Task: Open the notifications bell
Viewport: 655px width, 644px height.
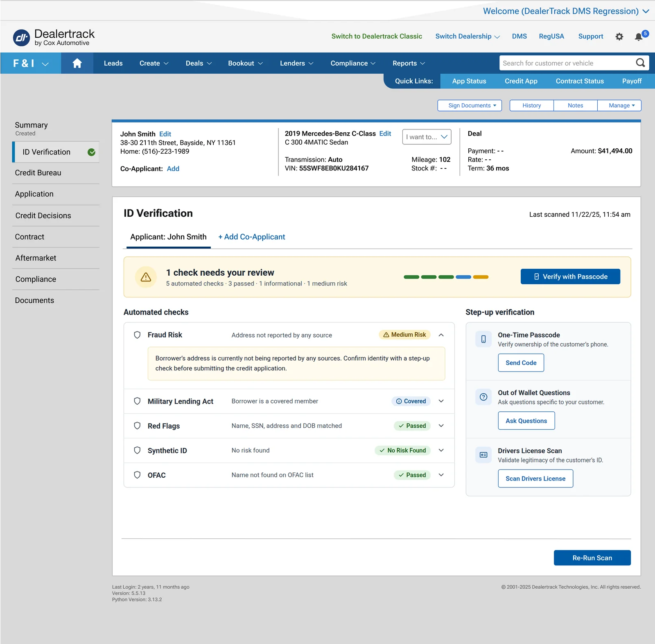Action: point(639,37)
